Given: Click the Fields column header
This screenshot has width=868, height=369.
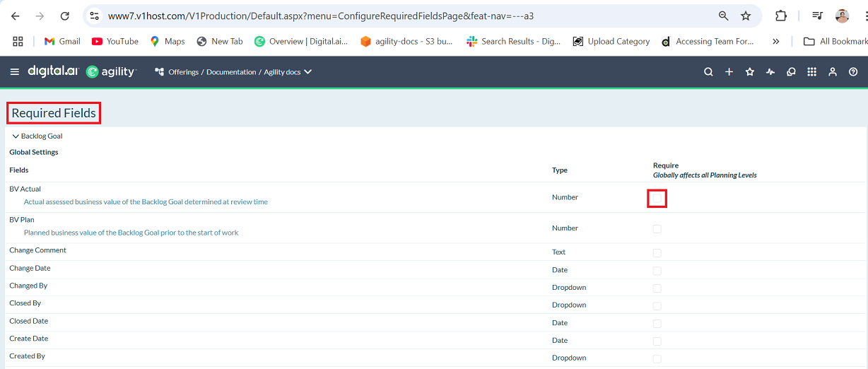Looking at the screenshot, I should (19, 170).
